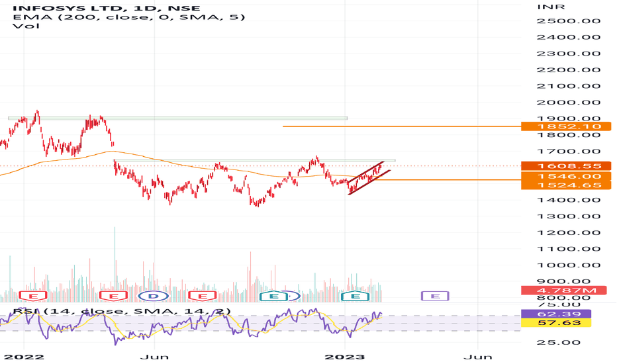Screen dimensions: 617x364
Task: Click the 4.787M volume label
Action: click(x=564, y=291)
